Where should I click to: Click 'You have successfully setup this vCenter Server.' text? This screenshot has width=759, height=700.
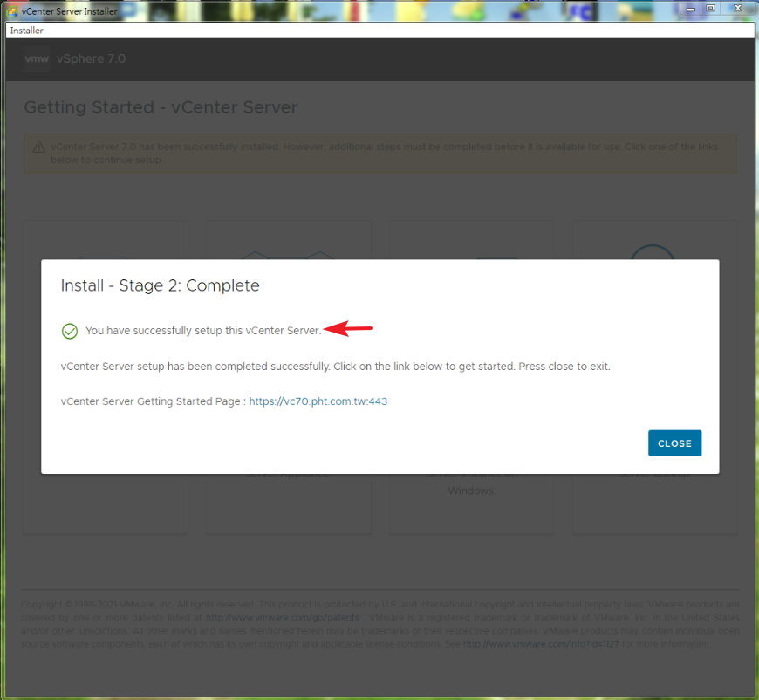pos(203,331)
